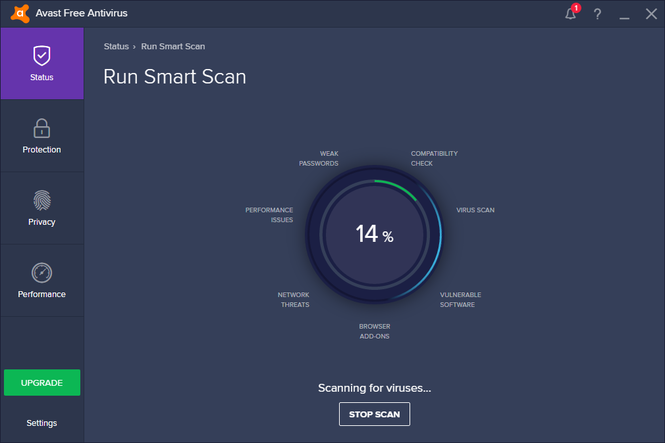665x443 pixels.
Task: Select the Weak Passwords label
Action: pyautogui.click(x=319, y=158)
